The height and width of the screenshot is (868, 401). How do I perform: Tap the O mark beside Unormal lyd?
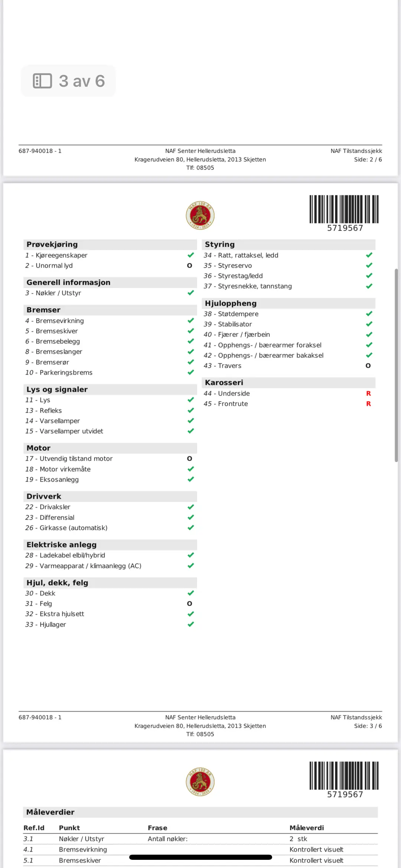190,266
